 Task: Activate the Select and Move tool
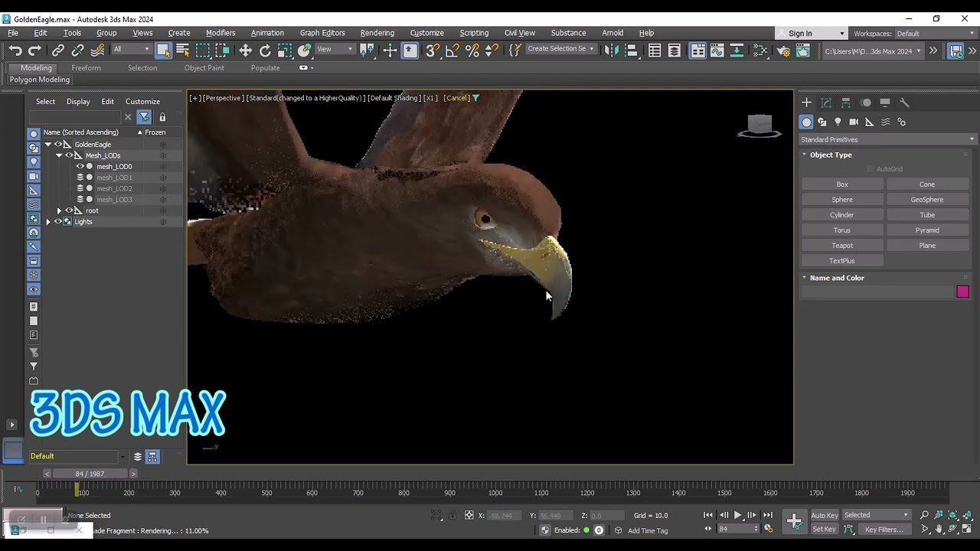pyautogui.click(x=245, y=51)
